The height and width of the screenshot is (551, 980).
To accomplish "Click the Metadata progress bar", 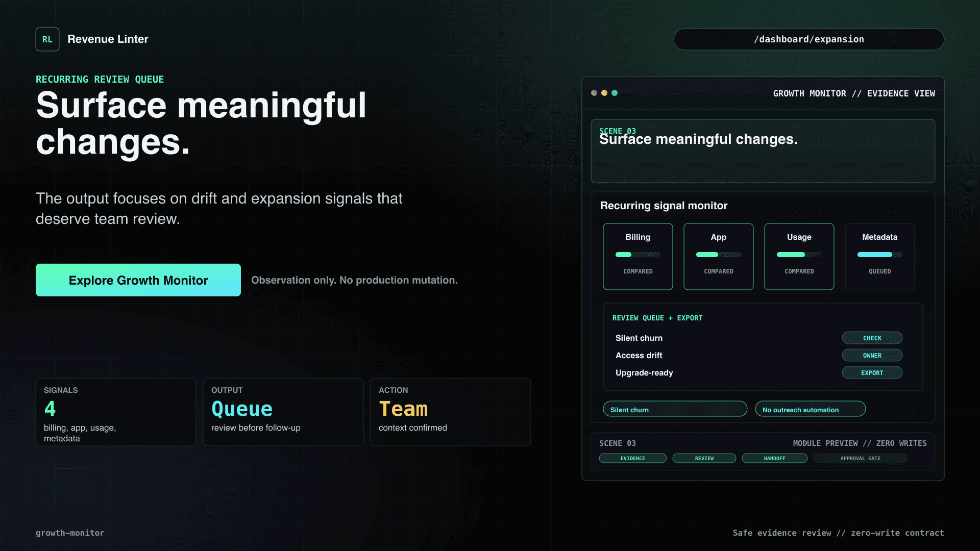I will pos(880,255).
